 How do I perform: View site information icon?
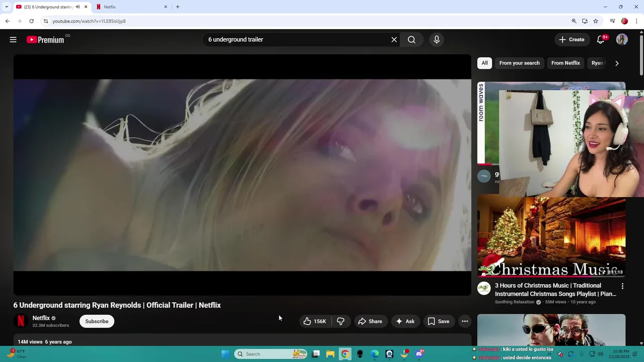pyautogui.click(x=46, y=21)
